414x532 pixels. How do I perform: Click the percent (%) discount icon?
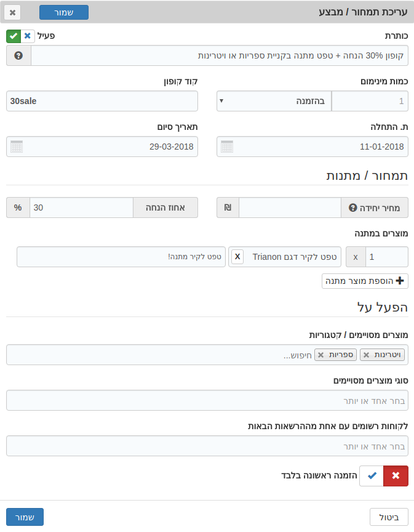click(17, 208)
